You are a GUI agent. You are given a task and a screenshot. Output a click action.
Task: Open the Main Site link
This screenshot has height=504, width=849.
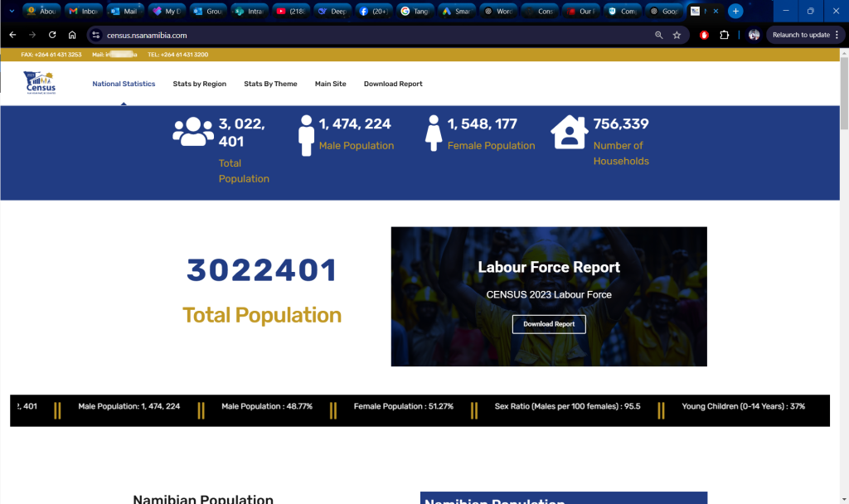330,83
